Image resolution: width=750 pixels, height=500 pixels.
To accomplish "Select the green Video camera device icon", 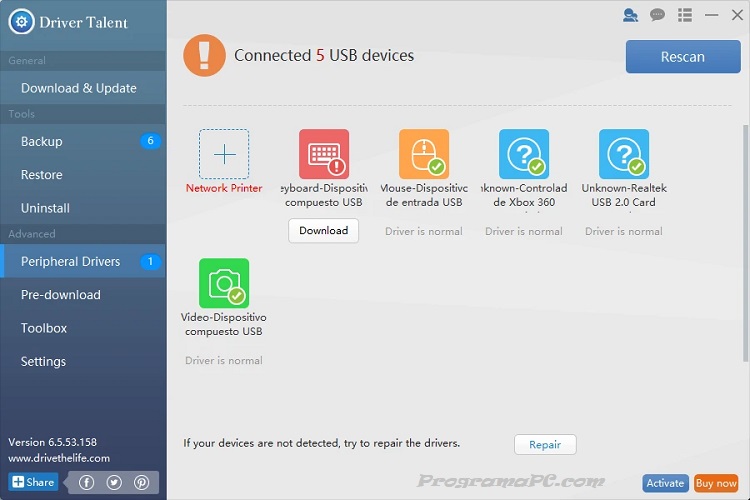I will (x=224, y=284).
